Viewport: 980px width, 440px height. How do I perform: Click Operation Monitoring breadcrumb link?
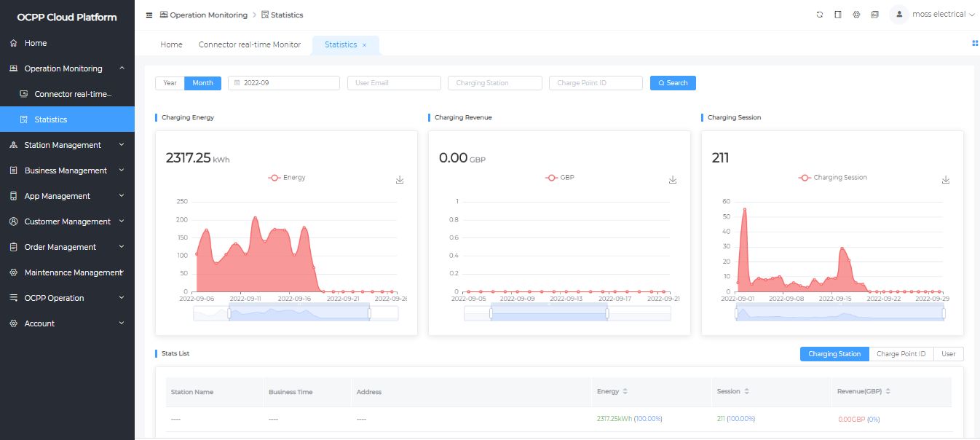(x=203, y=15)
